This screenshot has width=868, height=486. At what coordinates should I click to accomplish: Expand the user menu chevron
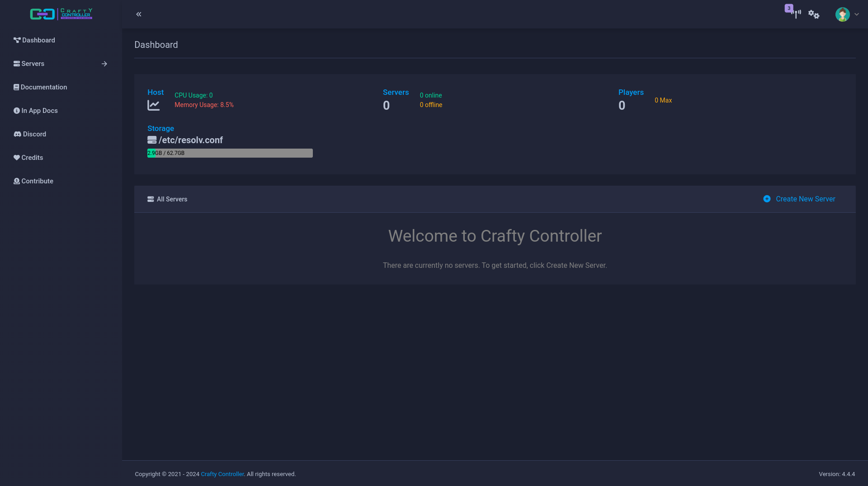tap(857, 14)
